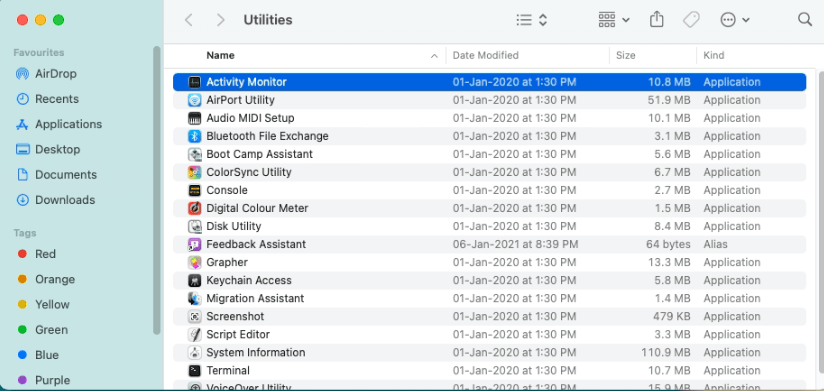Click the Terminal app icon
The image size is (824, 391).
[194, 371]
